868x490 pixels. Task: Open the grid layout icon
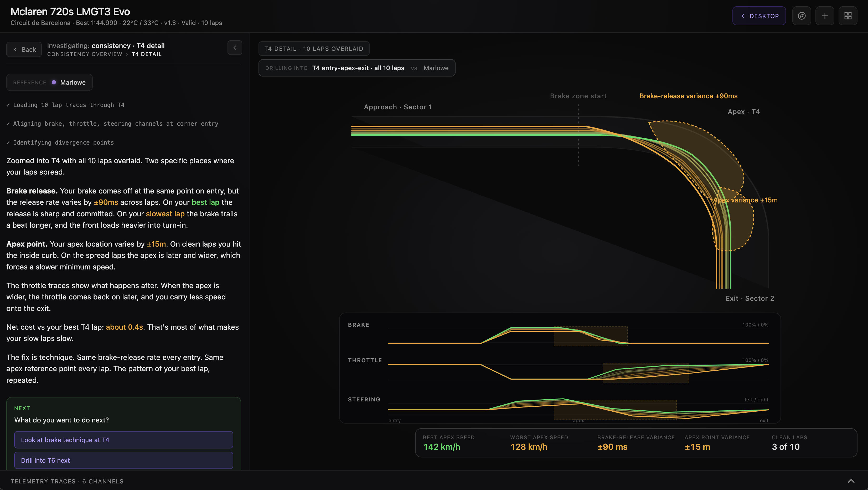tap(848, 16)
